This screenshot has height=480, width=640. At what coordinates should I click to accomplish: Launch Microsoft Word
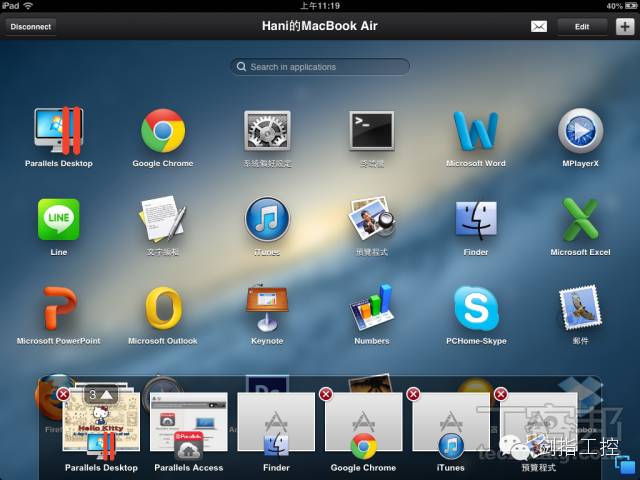tap(476, 131)
